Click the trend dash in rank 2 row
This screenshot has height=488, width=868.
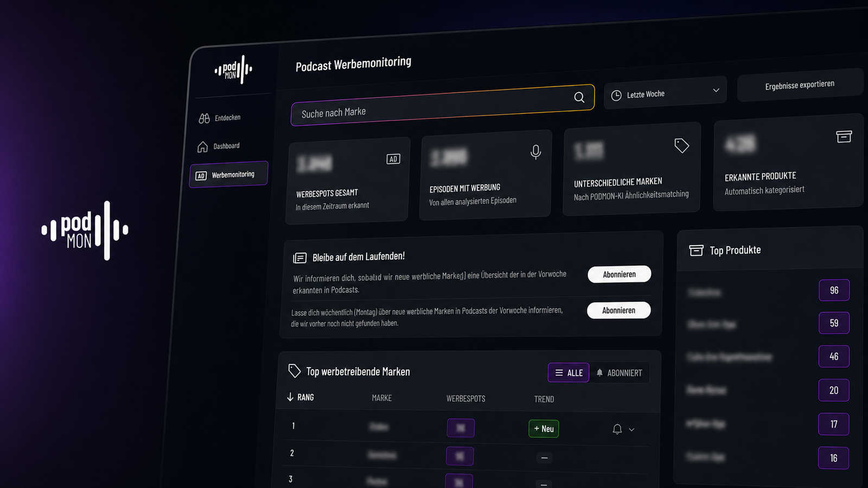tap(544, 458)
